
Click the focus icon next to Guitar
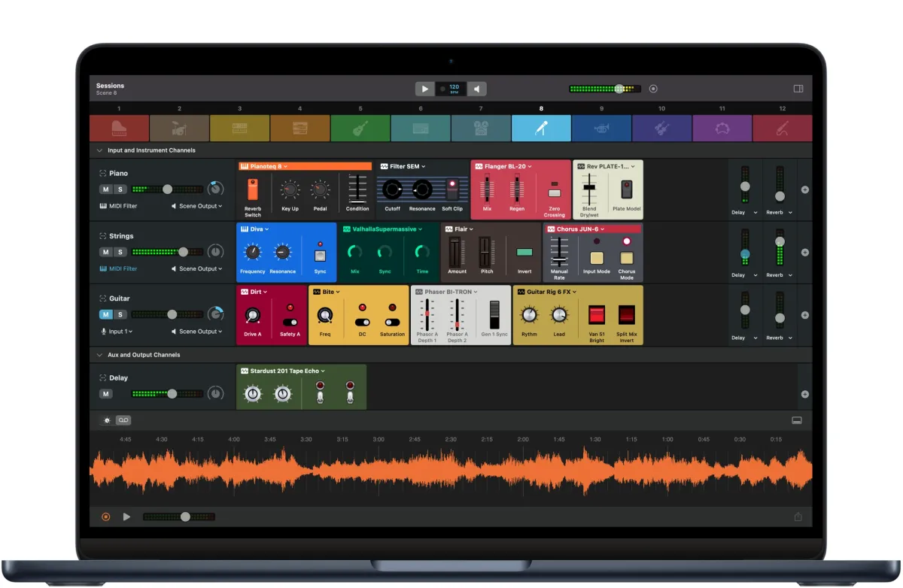(102, 299)
